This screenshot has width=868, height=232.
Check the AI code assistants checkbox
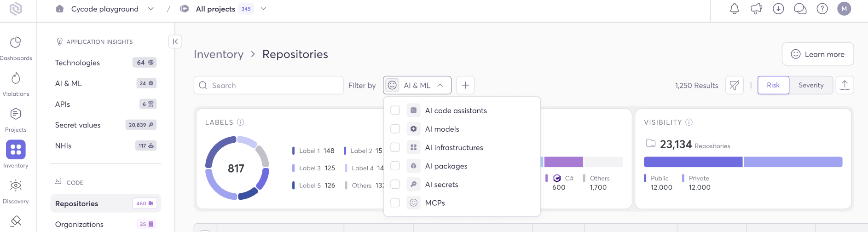(x=395, y=110)
